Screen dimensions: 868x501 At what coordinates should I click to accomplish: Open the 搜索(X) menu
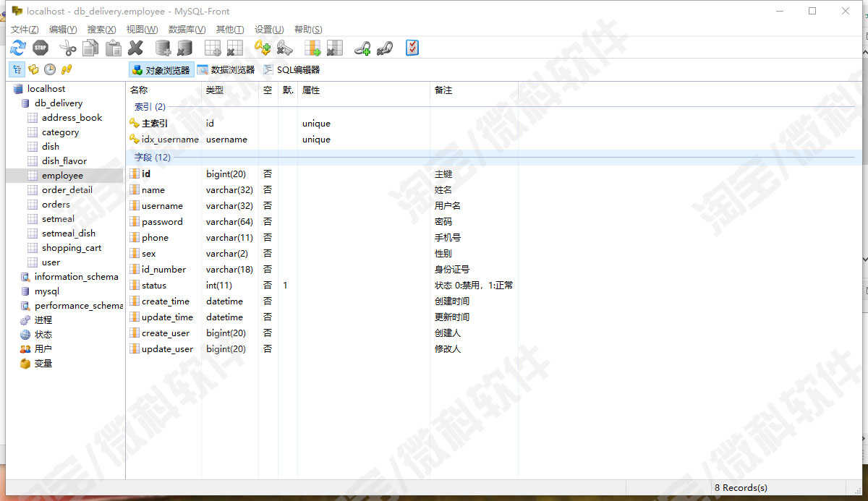click(x=101, y=30)
